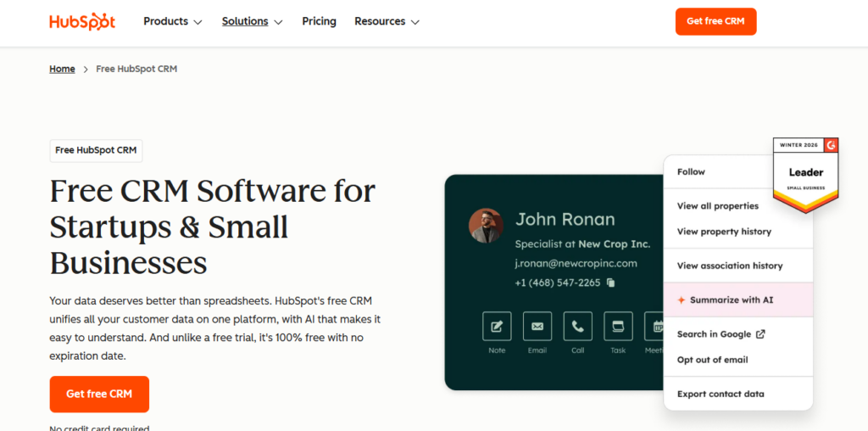Open the Products menu
The width and height of the screenshot is (868, 431).
pyautogui.click(x=173, y=21)
